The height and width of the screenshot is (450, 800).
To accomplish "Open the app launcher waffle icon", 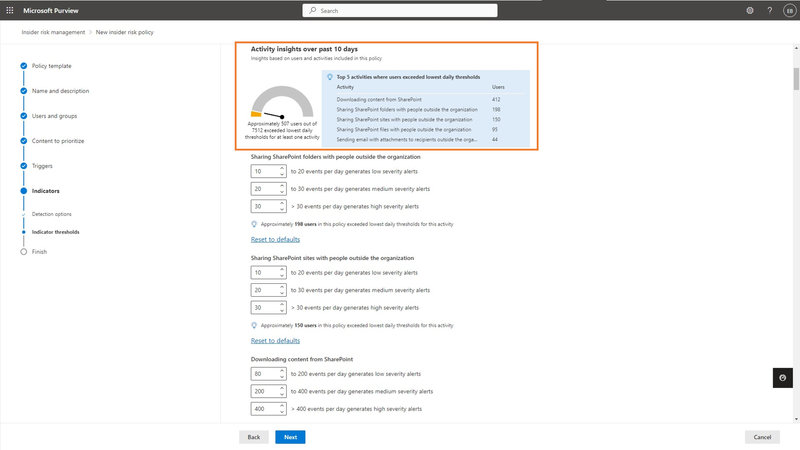I will (10, 10).
